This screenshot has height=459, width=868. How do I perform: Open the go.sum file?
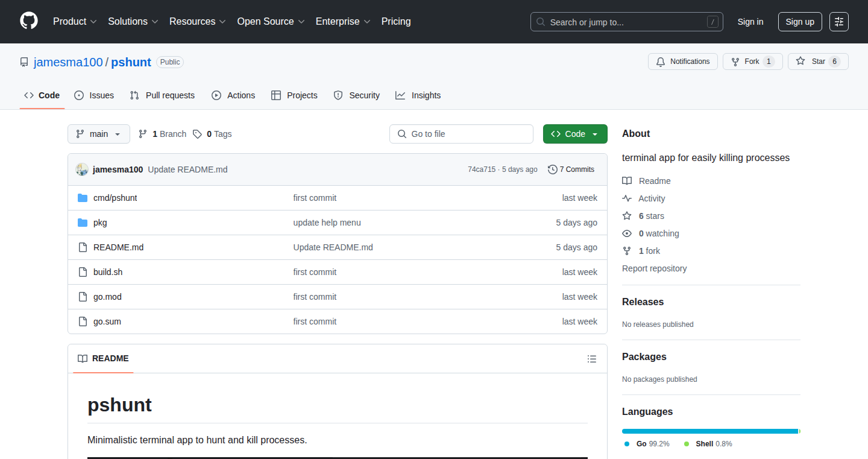click(107, 321)
